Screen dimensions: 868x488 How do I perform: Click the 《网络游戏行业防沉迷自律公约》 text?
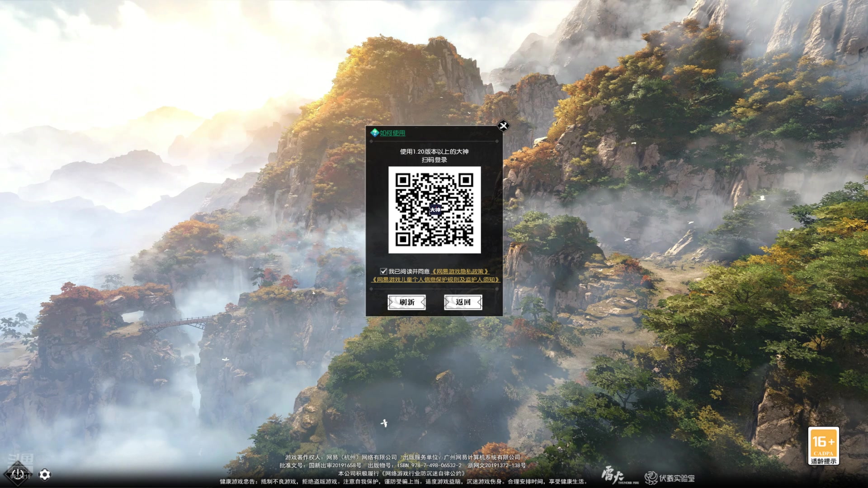[x=425, y=473]
